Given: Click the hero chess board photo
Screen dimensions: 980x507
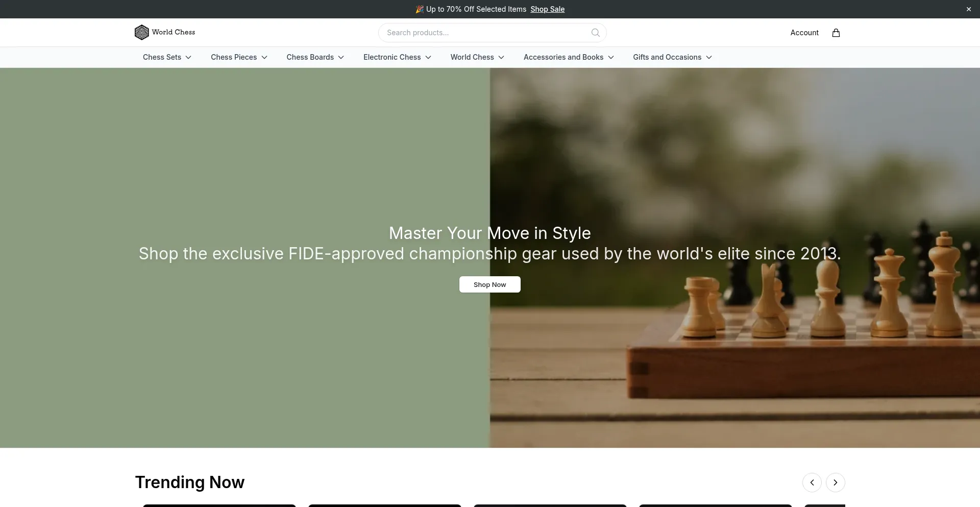Looking at the screenshot, I should (x=735, y=258).
